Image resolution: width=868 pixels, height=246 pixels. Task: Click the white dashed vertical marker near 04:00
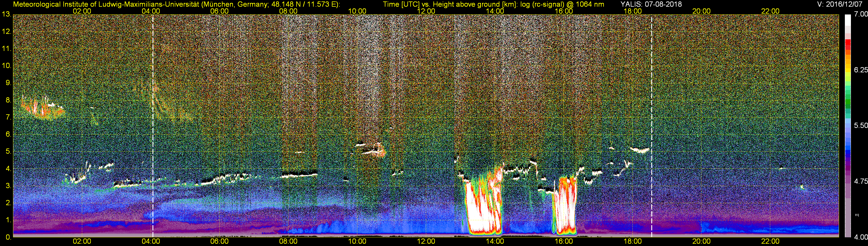(x=153, y=126)
